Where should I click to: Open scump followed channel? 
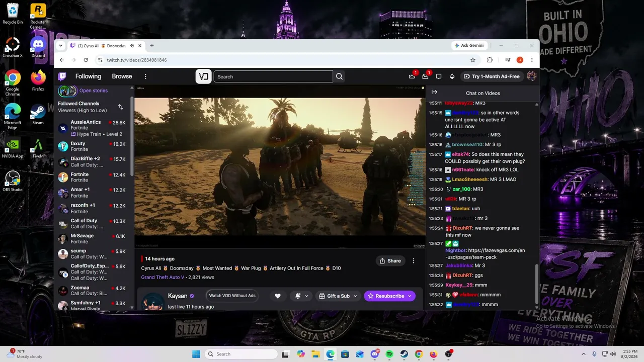tap(93, 254)
